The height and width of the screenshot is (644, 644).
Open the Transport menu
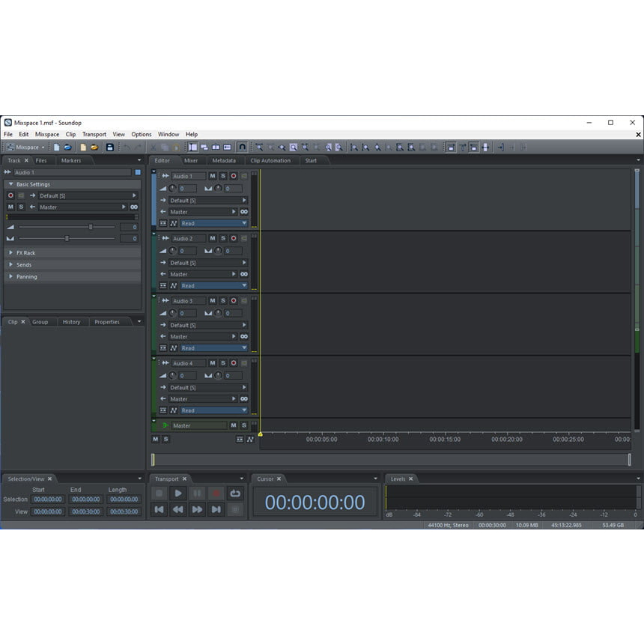click(x=94, y=135)
